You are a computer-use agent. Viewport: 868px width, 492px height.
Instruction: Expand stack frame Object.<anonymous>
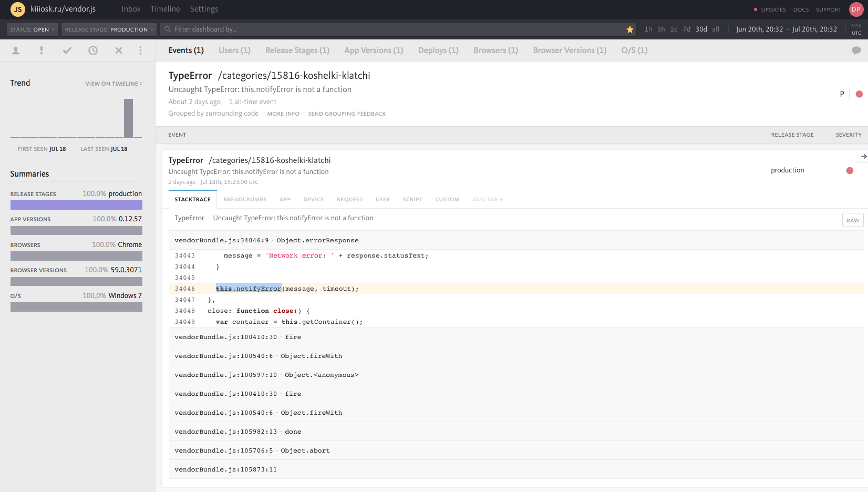click(x=516, y=375)
